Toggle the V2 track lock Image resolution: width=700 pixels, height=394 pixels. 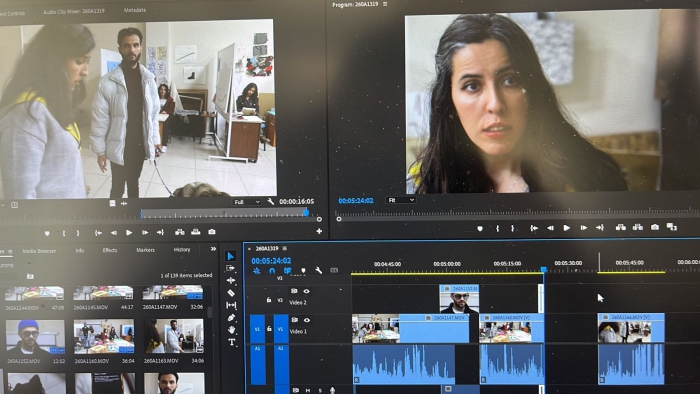[x=269, y=300]
